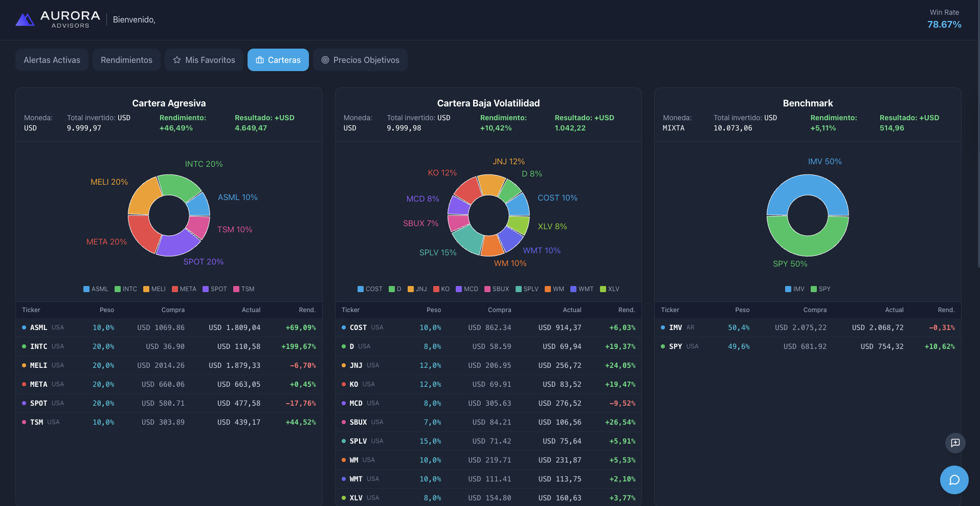Click the briefcase icon in Carteras tab

260,60
